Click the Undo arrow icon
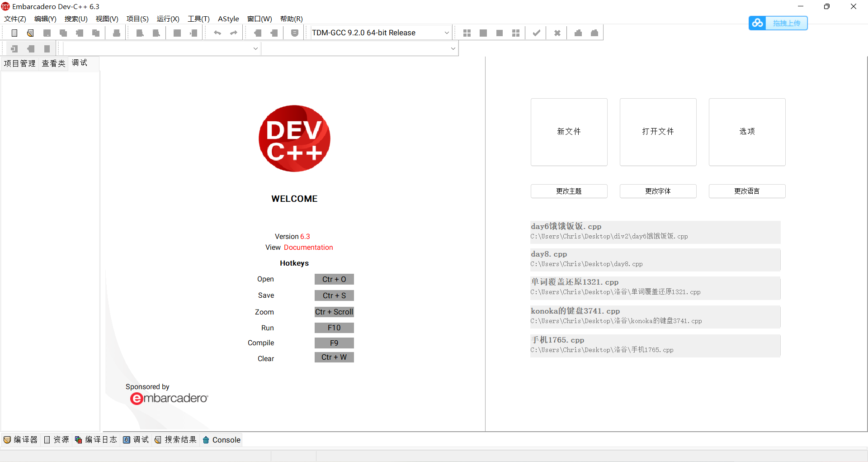The image size is (868, 462). pos(217,33)
